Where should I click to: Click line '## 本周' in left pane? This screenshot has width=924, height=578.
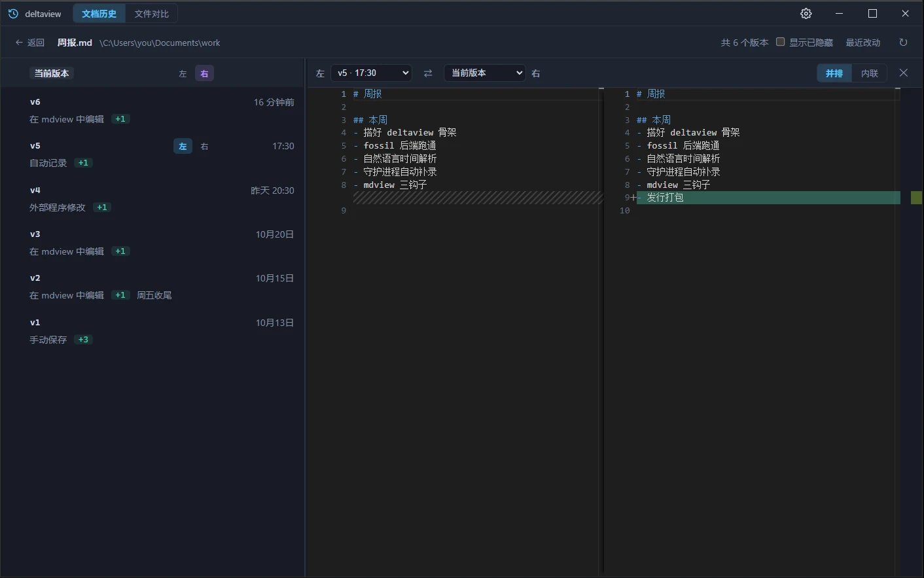point(370,120)
